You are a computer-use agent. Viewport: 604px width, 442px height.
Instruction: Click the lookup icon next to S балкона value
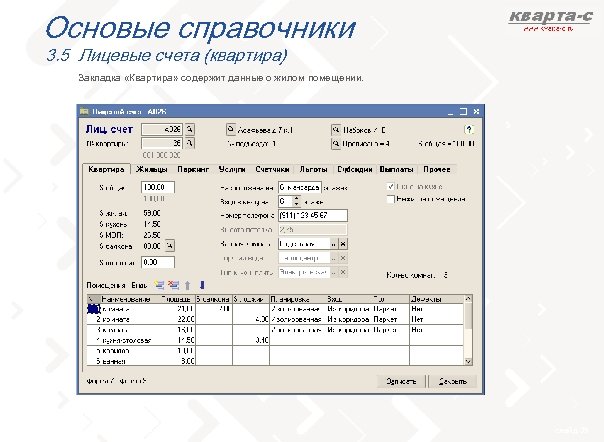pyautogui.click(x=170, y=245)
